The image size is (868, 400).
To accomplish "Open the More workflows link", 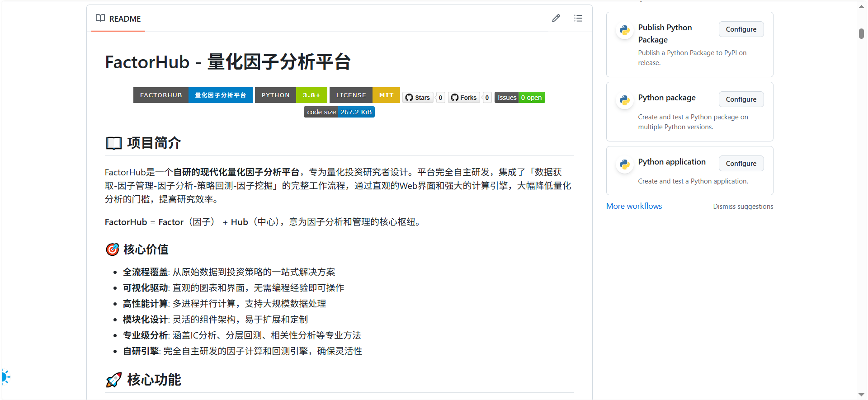I will (x=634, y=206).
